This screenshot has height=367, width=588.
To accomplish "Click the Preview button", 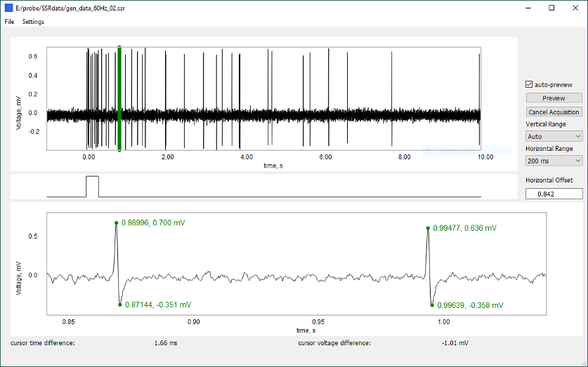I will [554, 98].
